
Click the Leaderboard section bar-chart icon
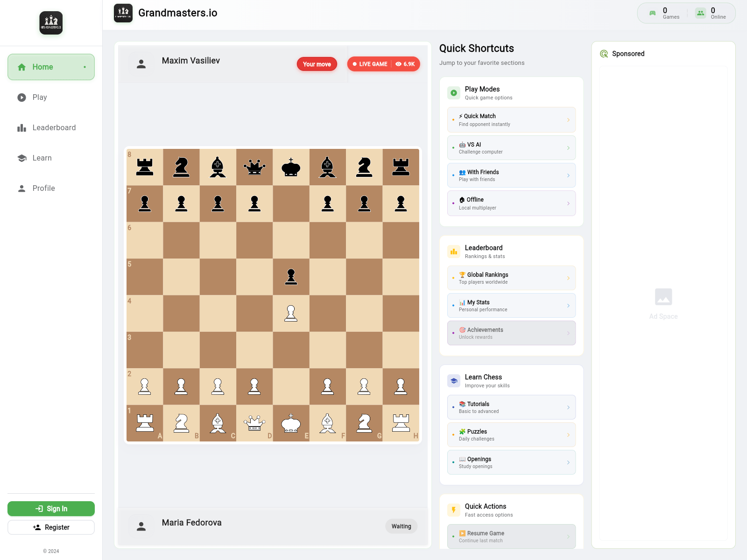[x=454, y=252]
